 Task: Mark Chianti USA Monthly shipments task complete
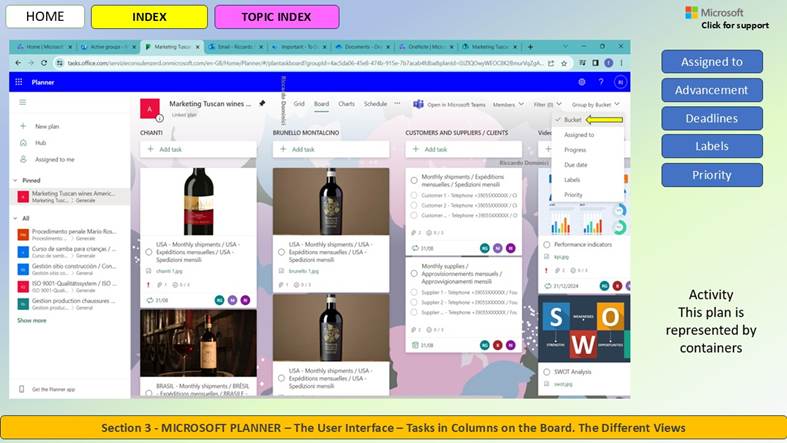[149, 252]
